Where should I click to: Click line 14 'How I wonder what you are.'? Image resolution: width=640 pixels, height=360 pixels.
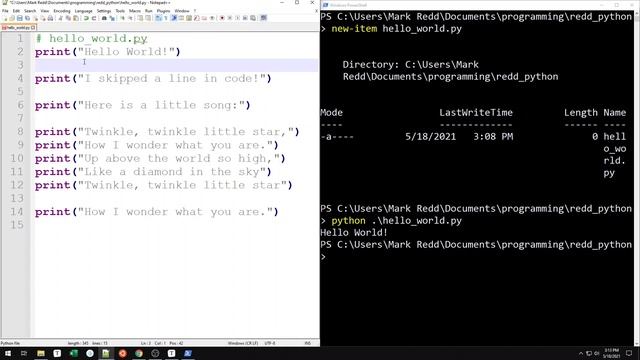(156, 212)
